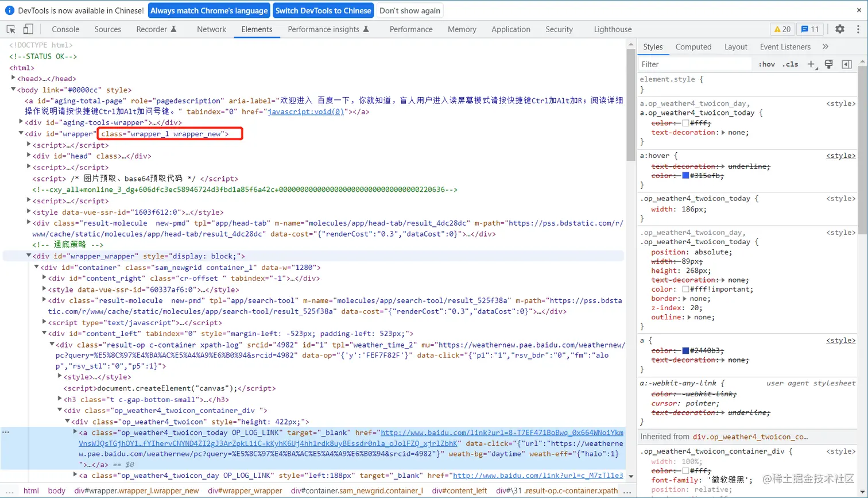Open the Application tab

[x=511, y=29]
